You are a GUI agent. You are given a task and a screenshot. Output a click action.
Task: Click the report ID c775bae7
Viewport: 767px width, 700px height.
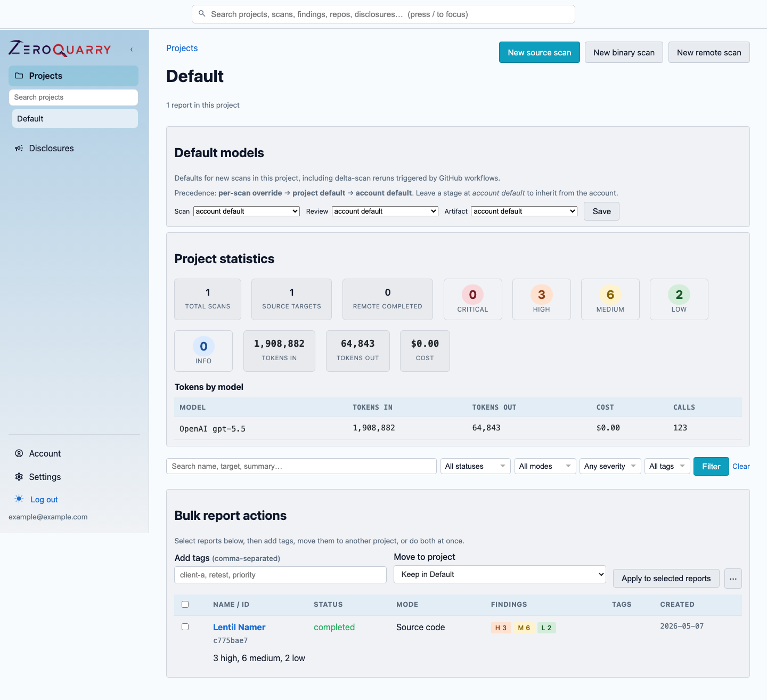(230, 640)
